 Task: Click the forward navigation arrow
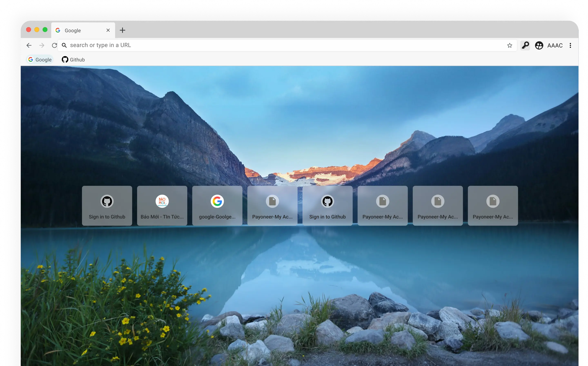point(42,45)
